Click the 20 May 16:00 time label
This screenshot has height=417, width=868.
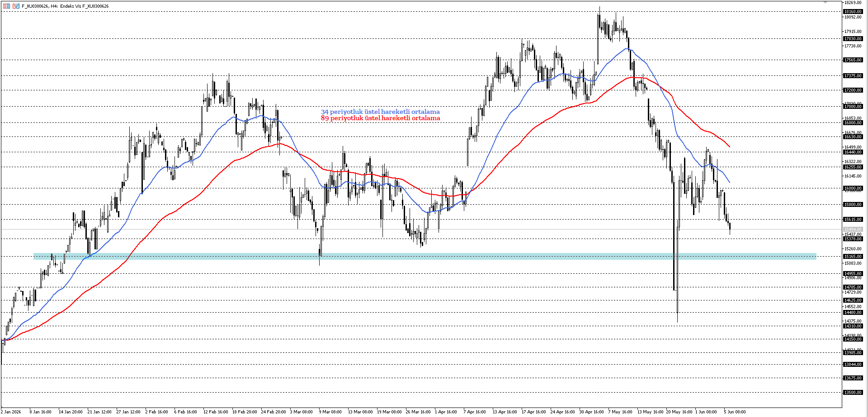tap(679, 412)
